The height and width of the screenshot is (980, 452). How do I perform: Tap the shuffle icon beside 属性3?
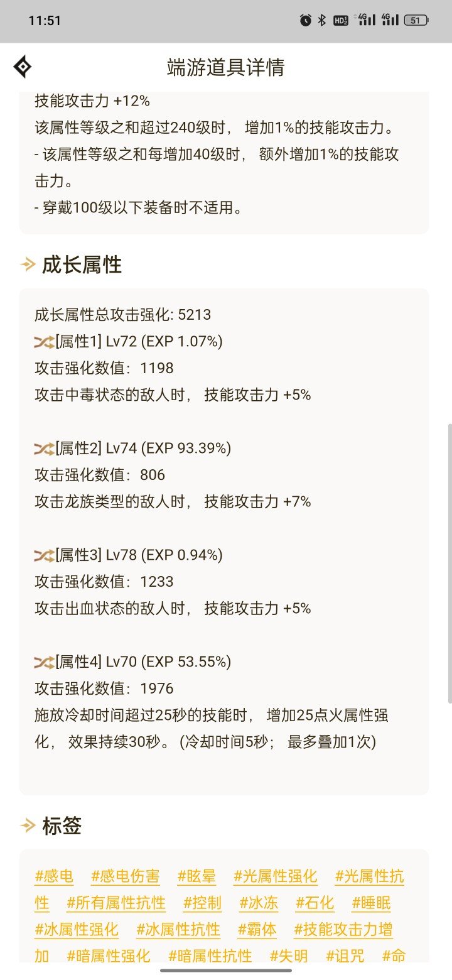point(44,555)
